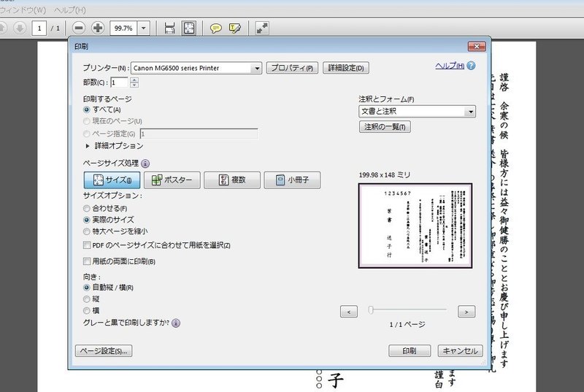584x392 pixels.
Task: Open the help question mark icon
Action: pyautogui.click(x=471, y=66)
